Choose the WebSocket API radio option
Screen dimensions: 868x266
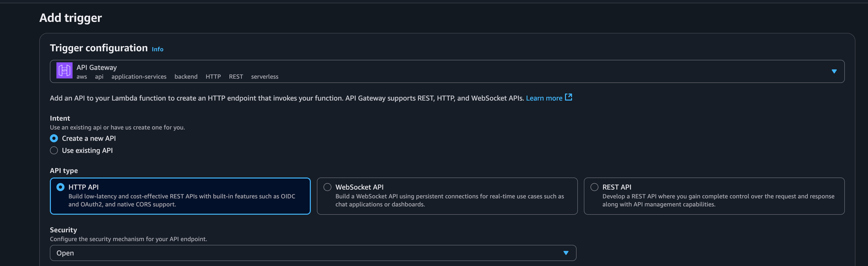[x=327, y=187]
